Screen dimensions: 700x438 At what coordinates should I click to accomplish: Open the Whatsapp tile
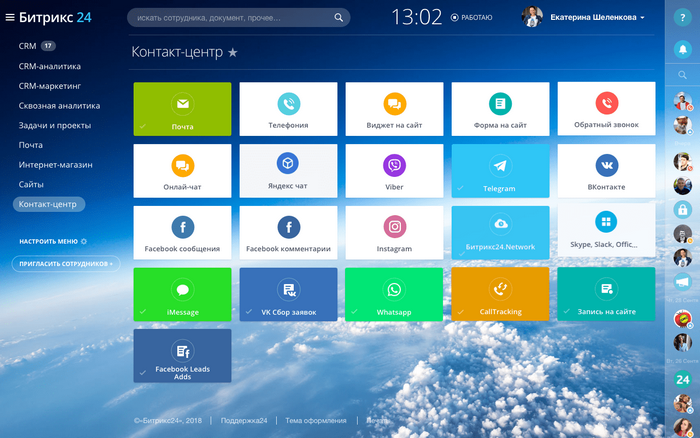coord(394,294)
